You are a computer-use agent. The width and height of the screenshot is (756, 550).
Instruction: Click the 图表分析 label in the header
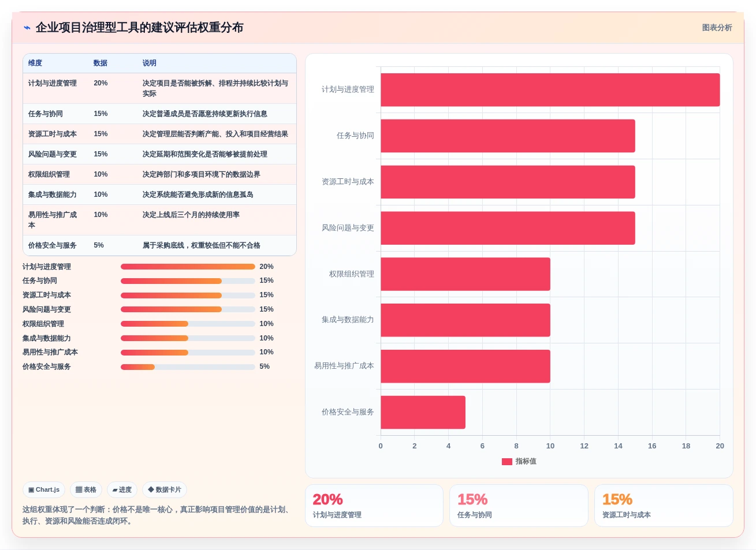[x=717, y=28]
